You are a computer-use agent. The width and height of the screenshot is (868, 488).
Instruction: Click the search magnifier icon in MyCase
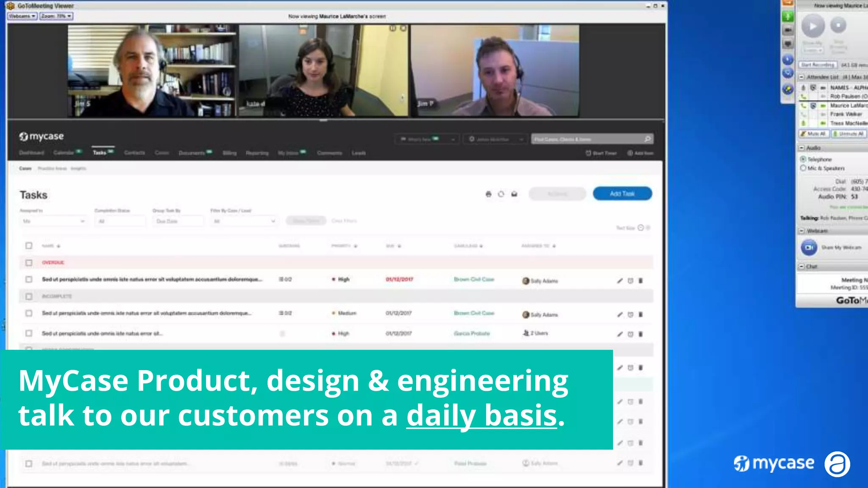coord(647,139)
